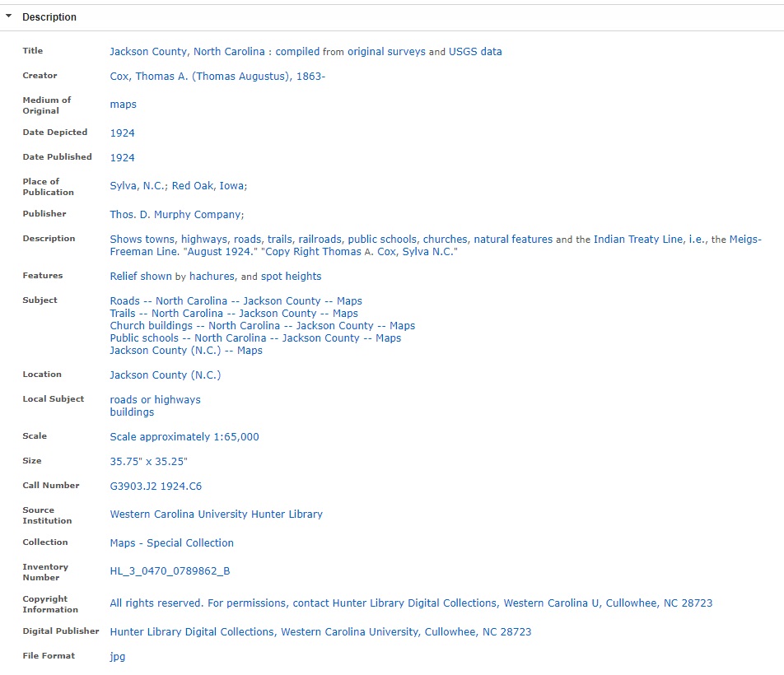
Task: Click the Date Published 1924 link
Action: click(122, 157)
